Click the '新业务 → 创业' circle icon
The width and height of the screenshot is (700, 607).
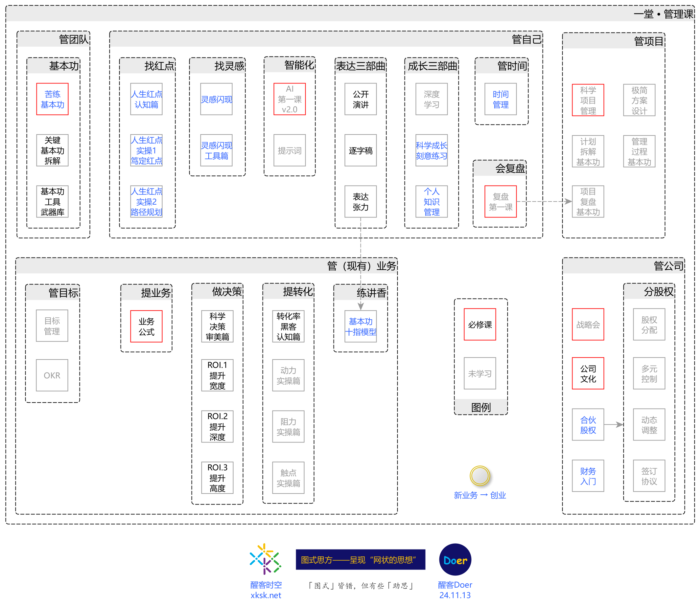tap(480, 476)
